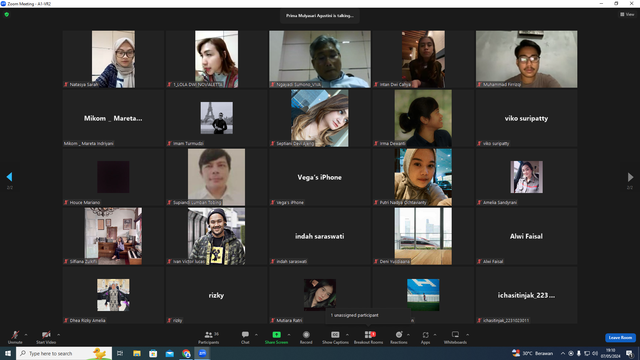This screenshot has height=360, width=640.
Task: Go to next gallery page arrow
Action: coord(630,177)
